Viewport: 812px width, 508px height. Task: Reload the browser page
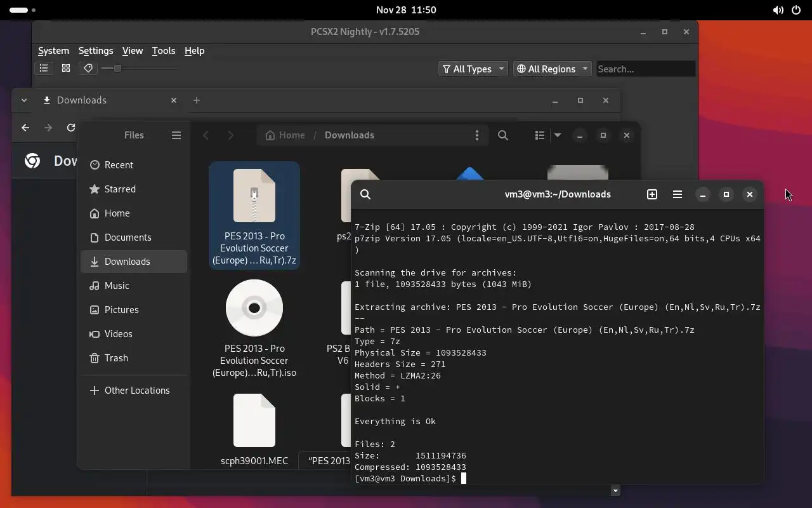click(x=71, y=128)
